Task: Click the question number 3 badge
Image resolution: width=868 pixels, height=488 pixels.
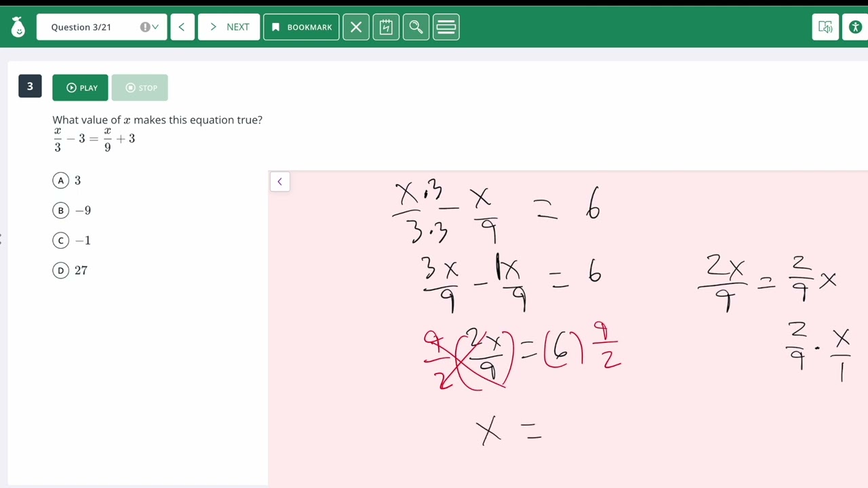Action: [x=30, y=86]
